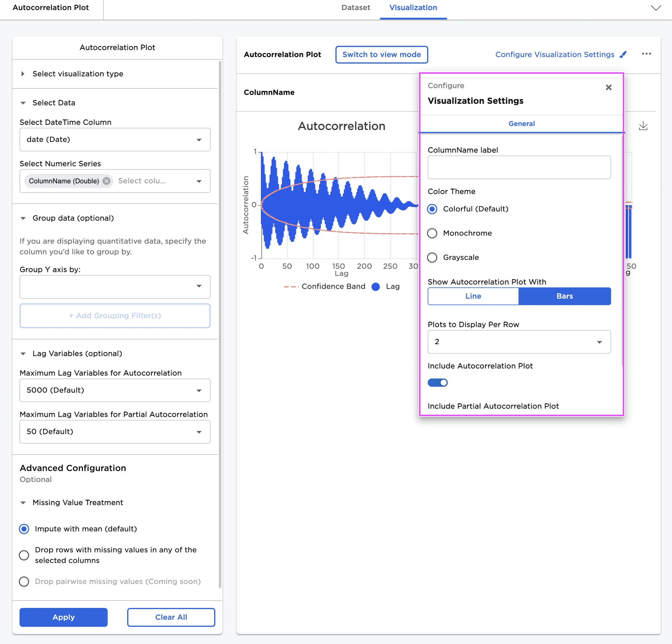Select the Monochrome color theme
This screenshot has width=672, height=644.
point(432,233)
